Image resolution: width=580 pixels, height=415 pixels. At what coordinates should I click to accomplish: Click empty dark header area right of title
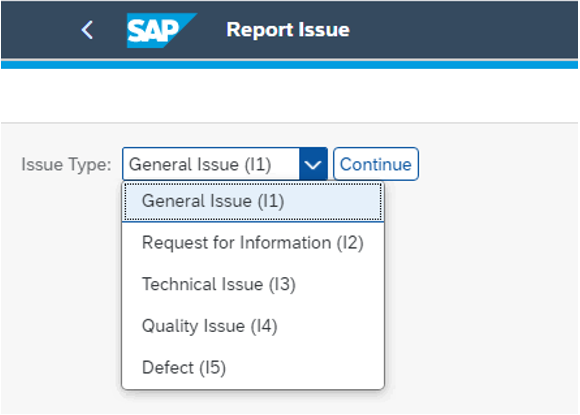[x=462, y=30]
